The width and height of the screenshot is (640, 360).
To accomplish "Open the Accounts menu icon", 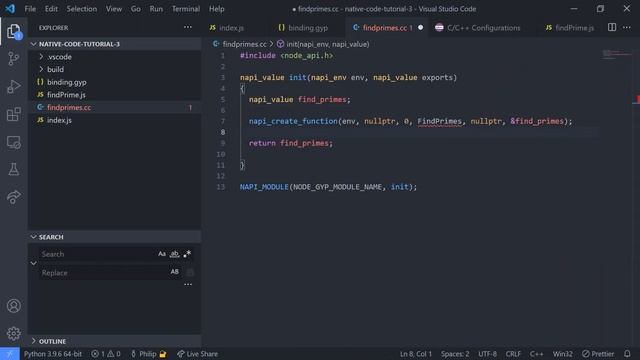I will coord(13,306).
